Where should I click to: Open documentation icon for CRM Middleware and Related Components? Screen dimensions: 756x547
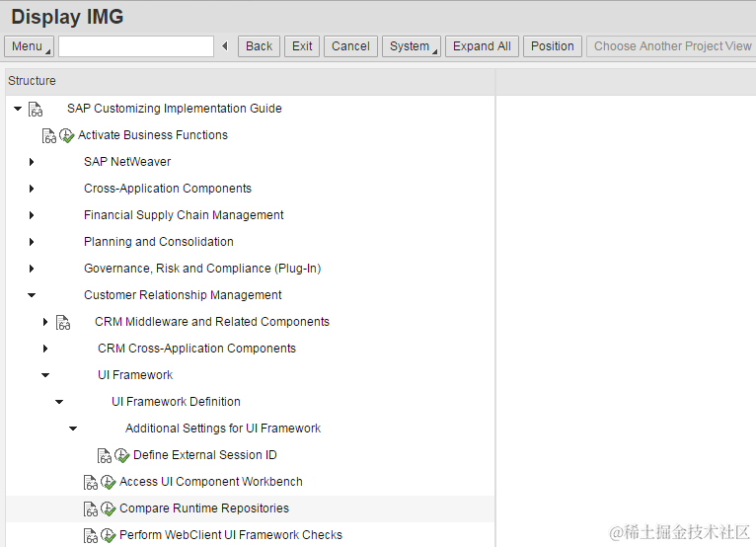point(63,322)
